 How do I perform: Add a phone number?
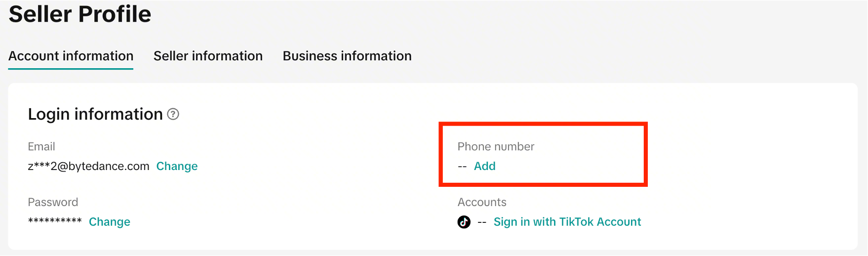click(x=484, y=166)
